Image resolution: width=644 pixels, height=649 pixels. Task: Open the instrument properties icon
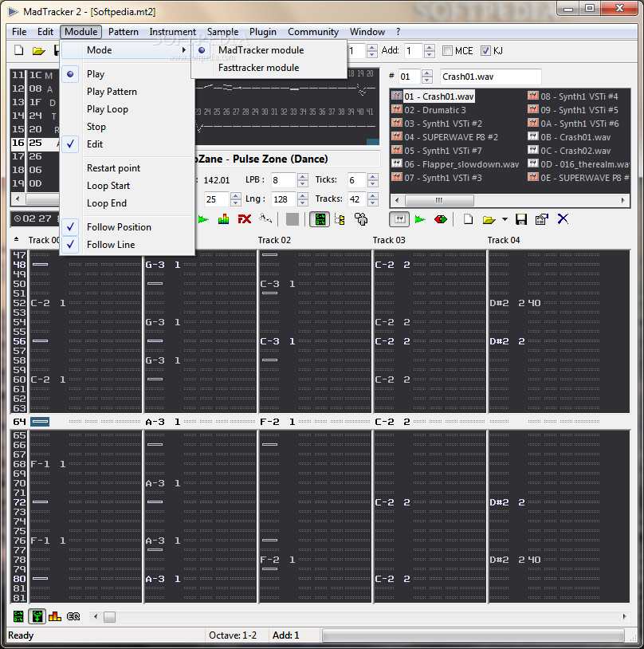pos(541,219)
